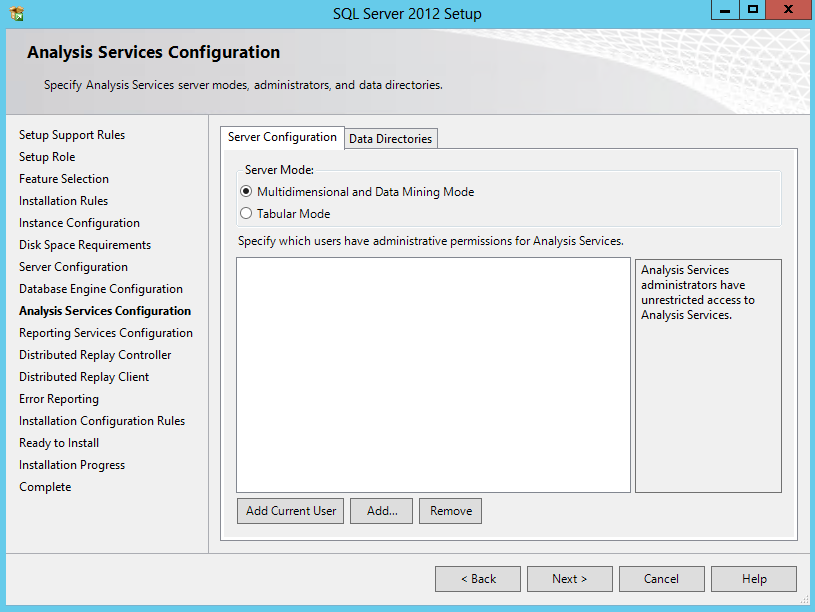815x612 pixels.
Task: Click 'Specify which users have administrative permissions' text
Action: tap(430, 241)
